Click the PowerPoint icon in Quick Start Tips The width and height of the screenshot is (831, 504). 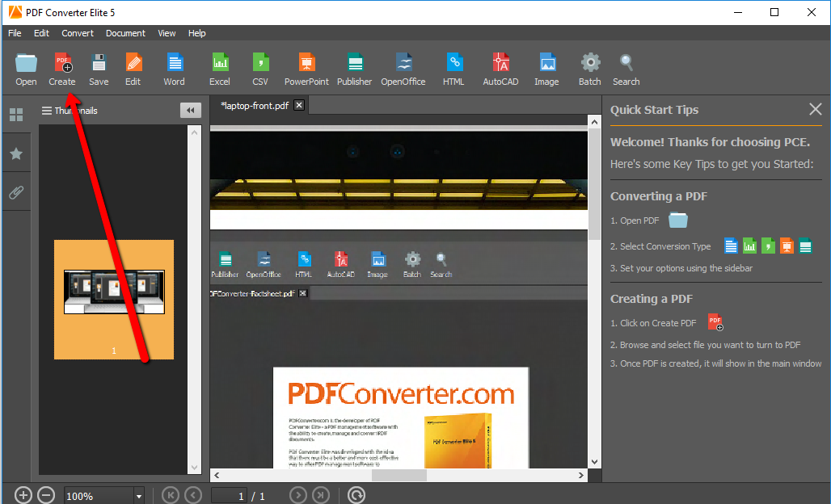787,246
